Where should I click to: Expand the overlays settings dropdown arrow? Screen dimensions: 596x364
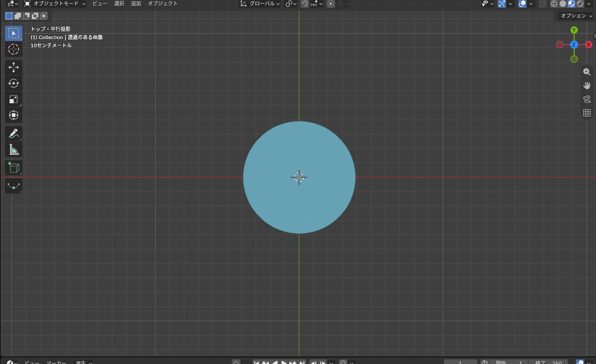pos(531,4)
